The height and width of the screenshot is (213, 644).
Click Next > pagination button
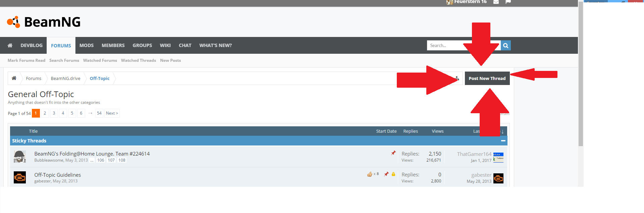(112, 113)
